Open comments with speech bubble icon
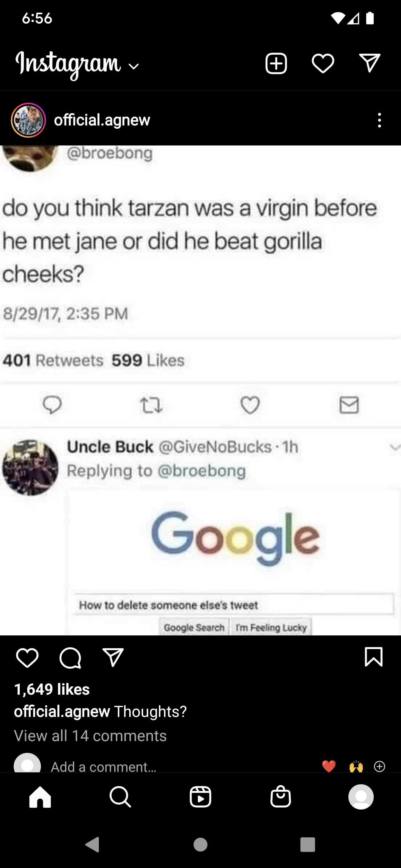Screen dimensions: 401x868 point(70,658)
